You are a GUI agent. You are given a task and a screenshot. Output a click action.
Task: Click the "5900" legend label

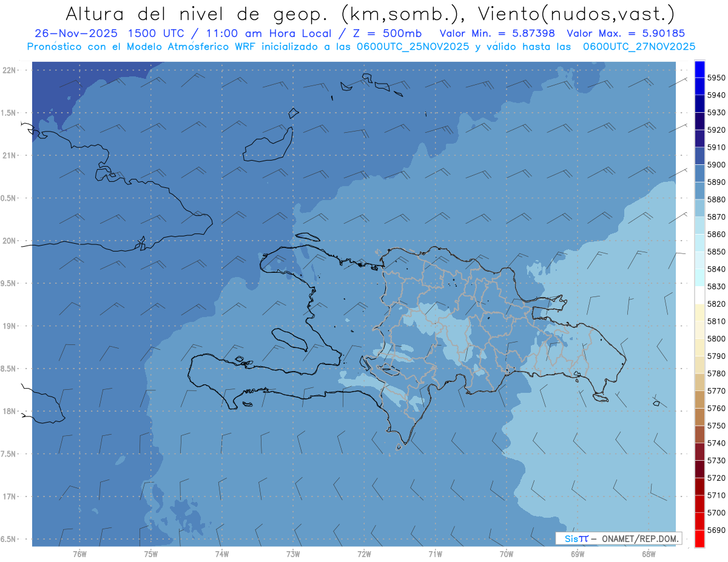[716, 165]
